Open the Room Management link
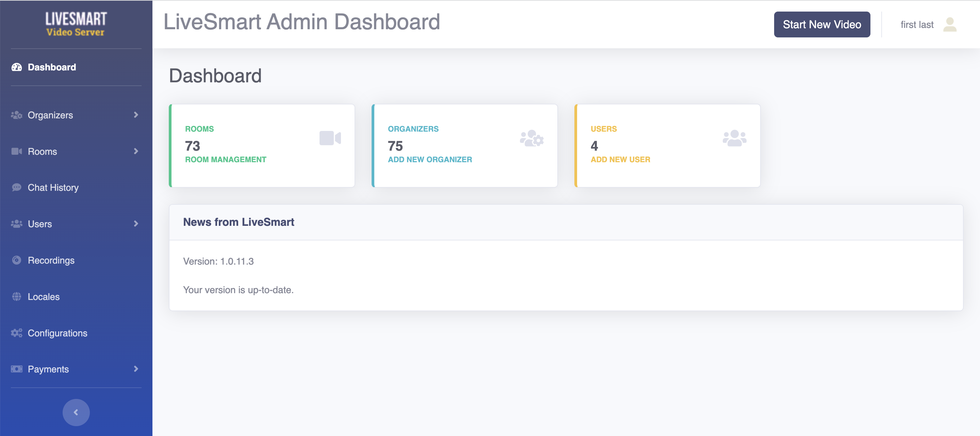The height and width of the screenshot is (436, 980). (226, 160)
